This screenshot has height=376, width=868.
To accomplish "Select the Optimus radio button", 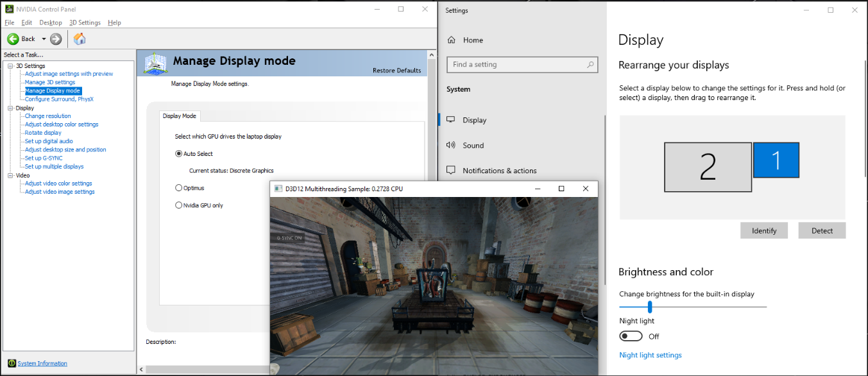I will coord(179,188).
